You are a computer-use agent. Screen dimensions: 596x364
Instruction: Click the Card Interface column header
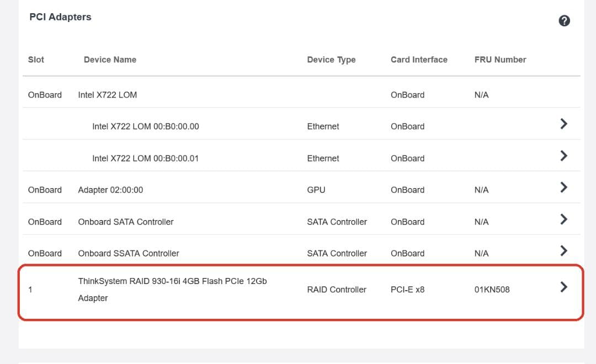point(419,60)
